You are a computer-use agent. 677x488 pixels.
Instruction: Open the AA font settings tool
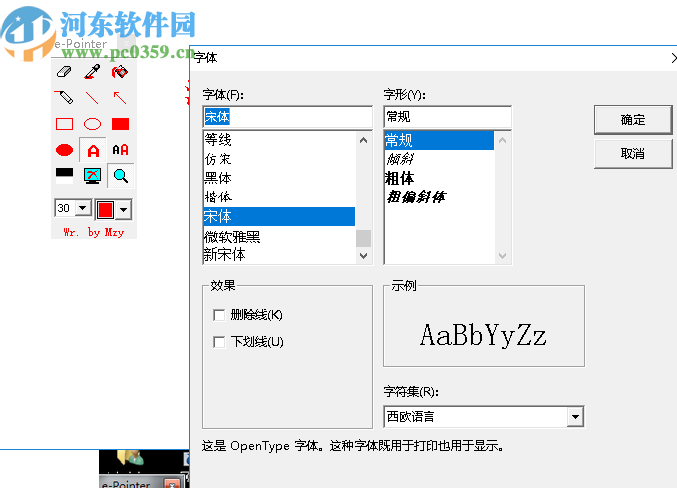click(x=120, y=150)
